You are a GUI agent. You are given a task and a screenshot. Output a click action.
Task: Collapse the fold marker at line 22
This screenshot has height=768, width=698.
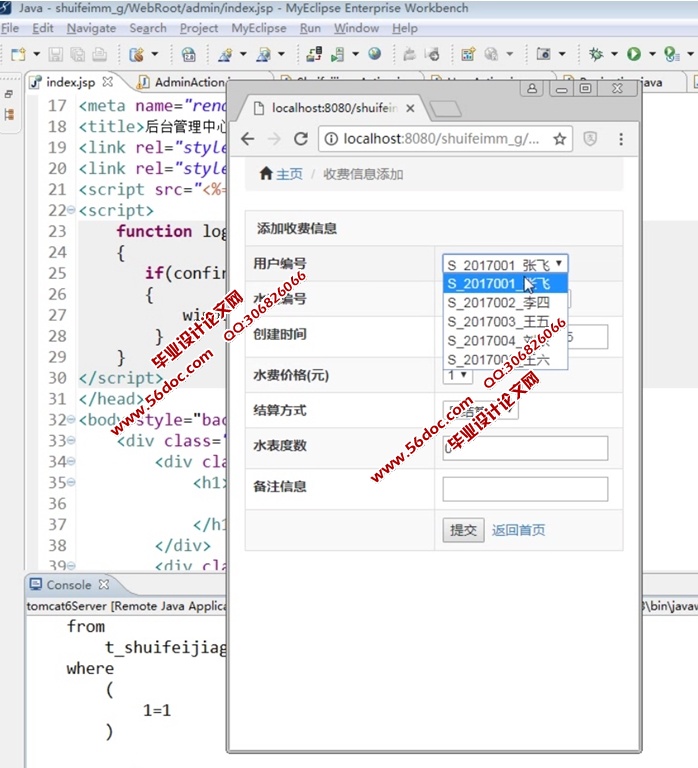71,210
